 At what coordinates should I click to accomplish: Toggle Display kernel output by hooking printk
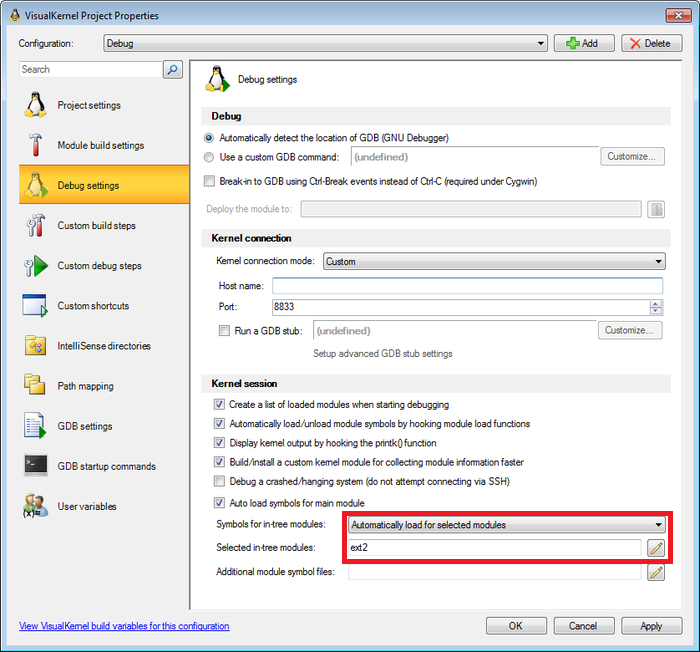[219, 443]
